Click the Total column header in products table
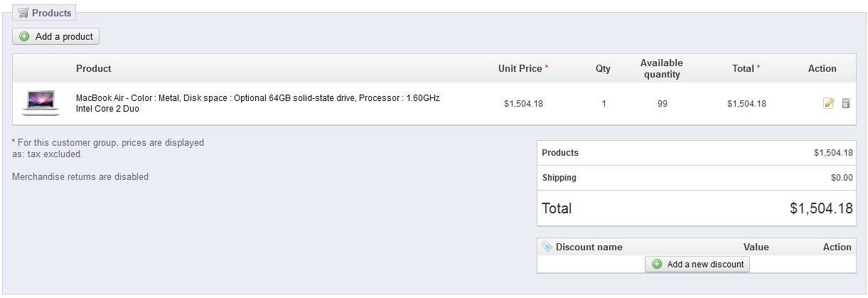868x298 pixels. (745, 69)
